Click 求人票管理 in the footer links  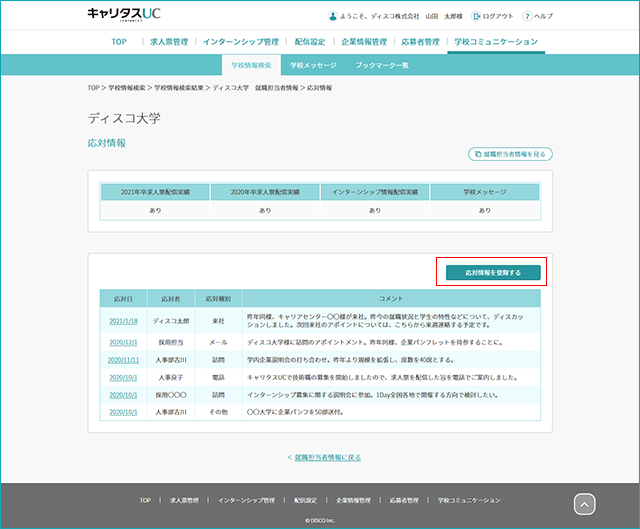pyautogui.click(x=184, y=500)
